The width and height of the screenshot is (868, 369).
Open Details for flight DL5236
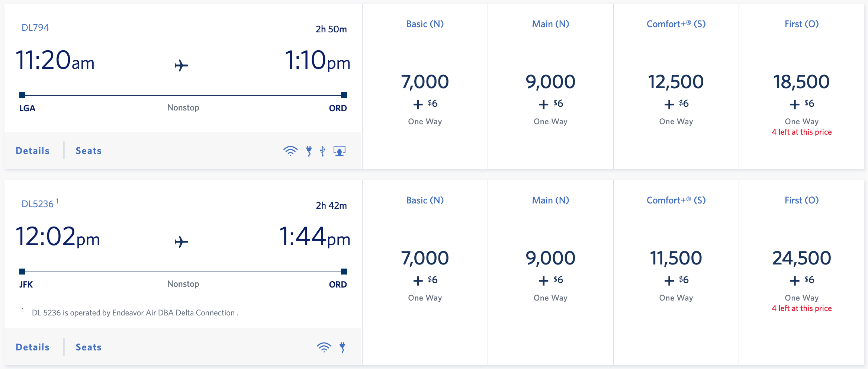pyautogui.click(x=32, y=347)
